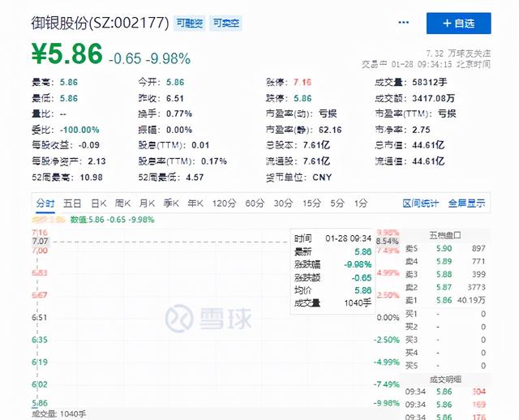Viewport: 519px width, 420px height.
Task: Open the 日K daily candlestick tab
Action: click(x=99, y=204)
